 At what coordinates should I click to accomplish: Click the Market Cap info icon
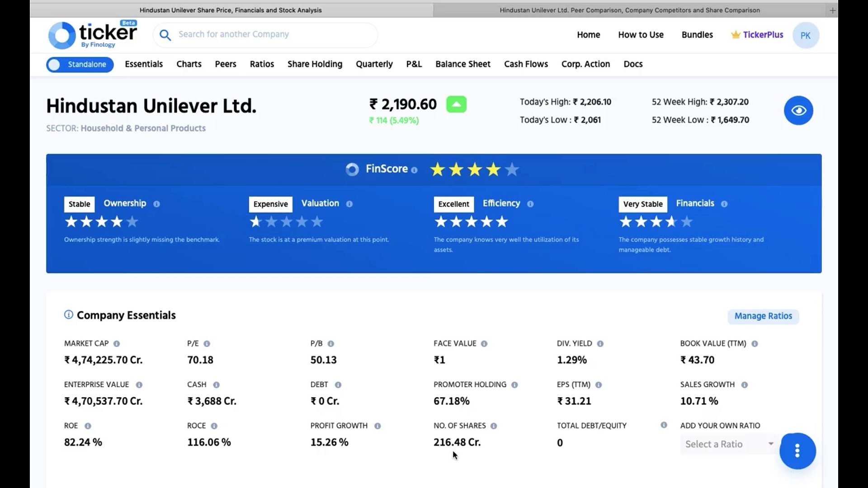(117, 344)
